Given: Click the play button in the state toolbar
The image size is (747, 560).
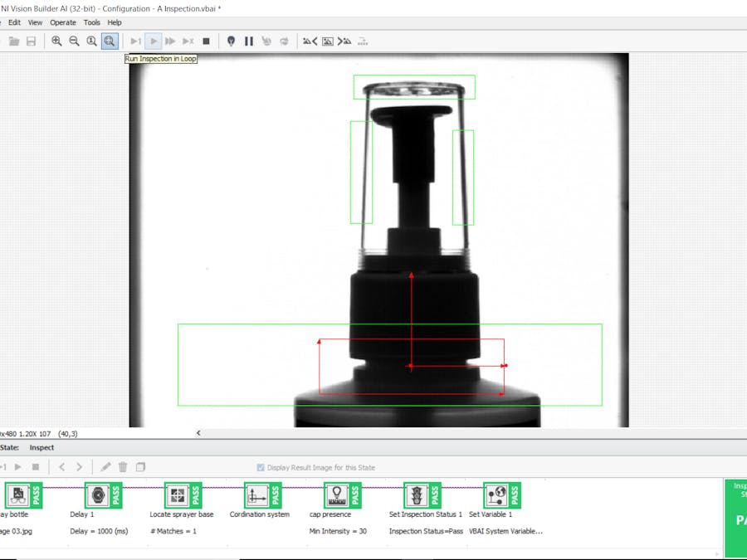Looking at the screenshot, I should [x=18, y=467].
